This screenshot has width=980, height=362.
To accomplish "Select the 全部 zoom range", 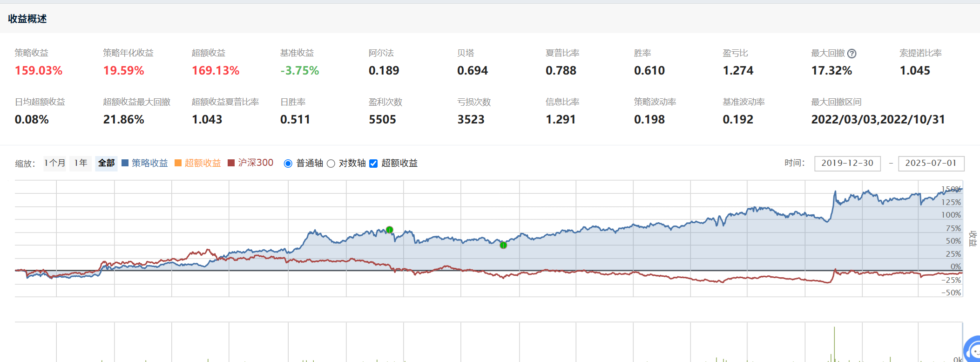I will (x=106, y=163).
